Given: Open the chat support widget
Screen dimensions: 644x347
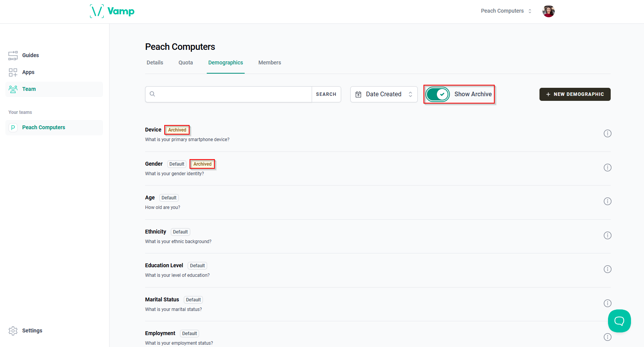Looking at the screenshot, I should point(619,321).
